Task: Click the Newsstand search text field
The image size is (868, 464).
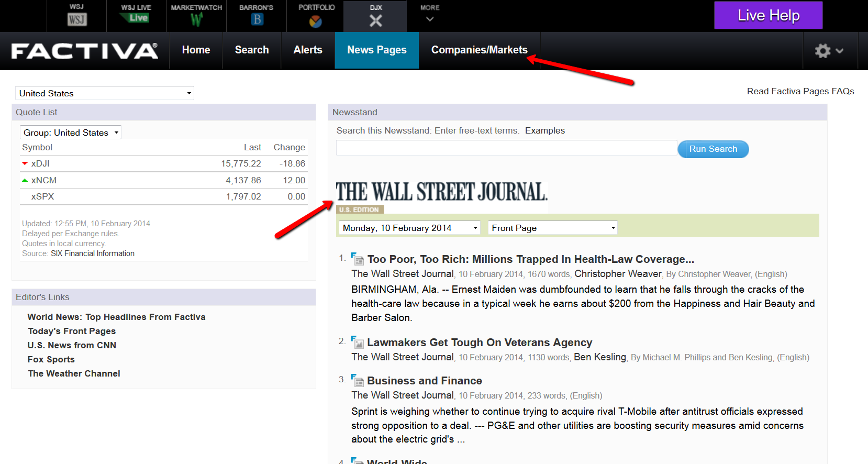Action: (x=506, y=148)
